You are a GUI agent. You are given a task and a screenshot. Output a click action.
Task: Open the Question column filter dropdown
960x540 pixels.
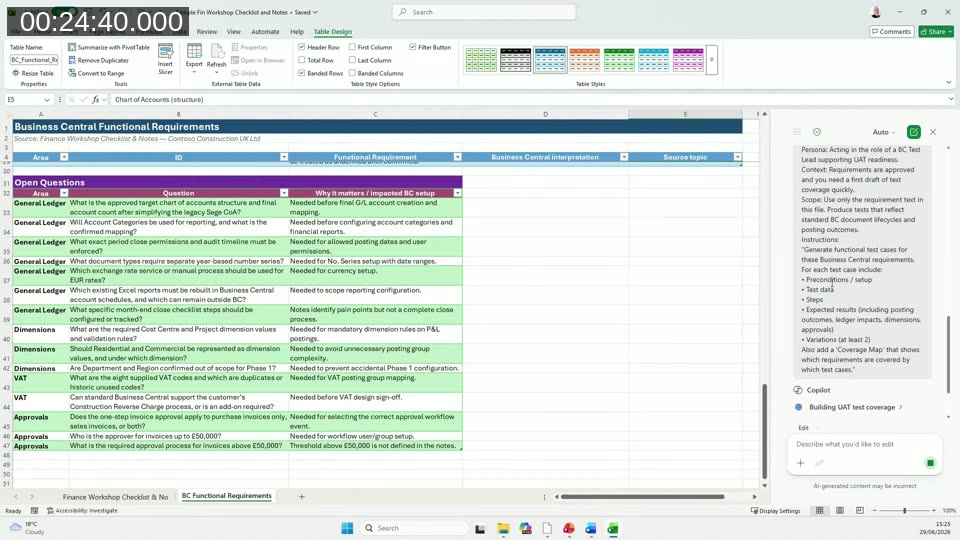click(283, 193)
